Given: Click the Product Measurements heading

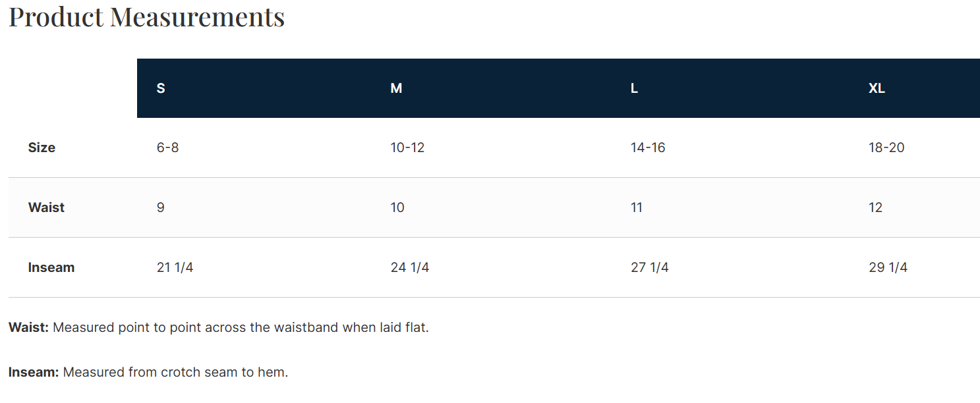Looking at the screenshot, I should pyautogui.click(x=146, y=17).
